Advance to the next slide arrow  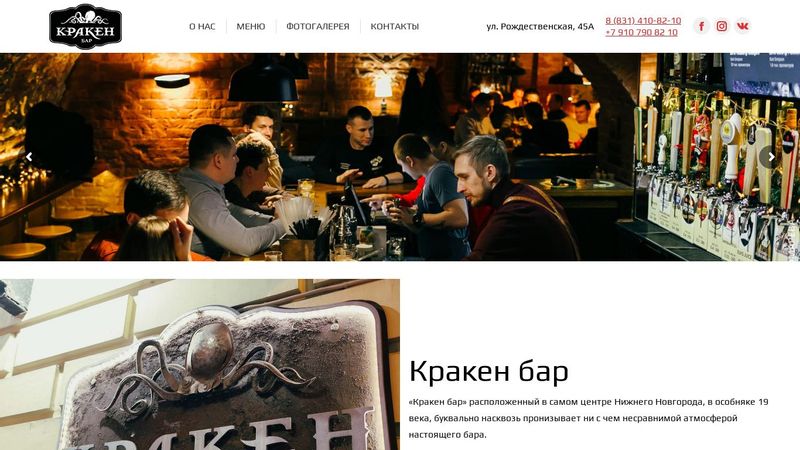coord(771,157)
